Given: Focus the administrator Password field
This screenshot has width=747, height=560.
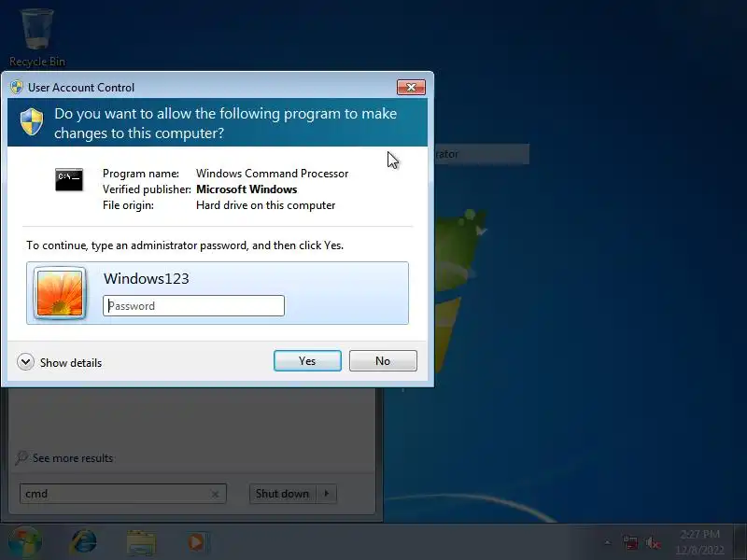Looking at the screenshot, I should point(193,306).
